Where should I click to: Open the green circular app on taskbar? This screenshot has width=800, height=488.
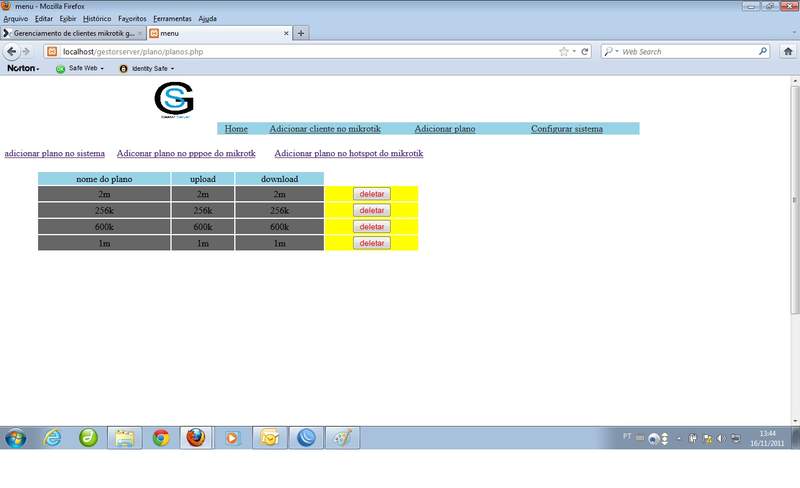tap(88, 438)
